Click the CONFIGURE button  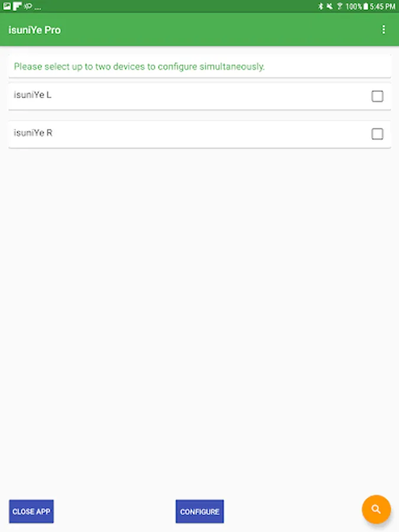(200, 511)
